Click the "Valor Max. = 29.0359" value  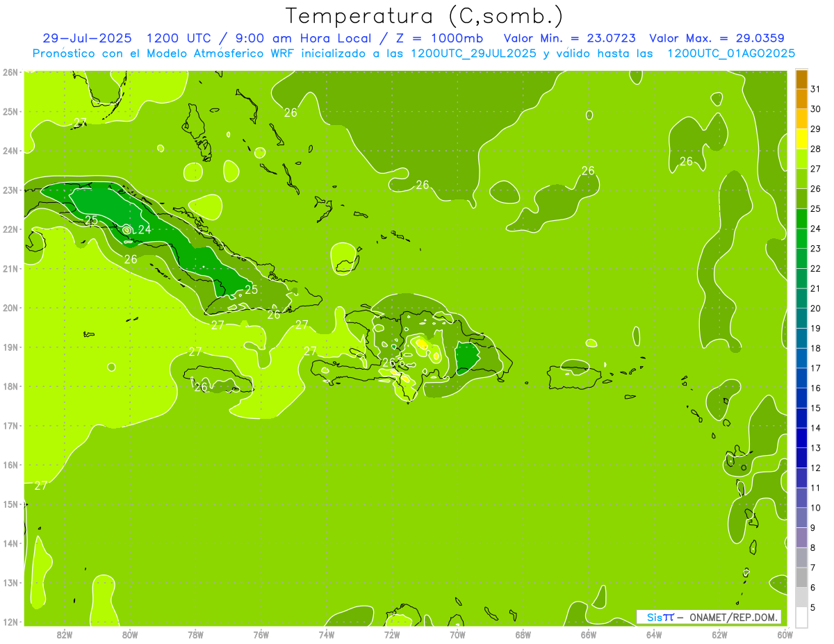click(x=717, y=38)
